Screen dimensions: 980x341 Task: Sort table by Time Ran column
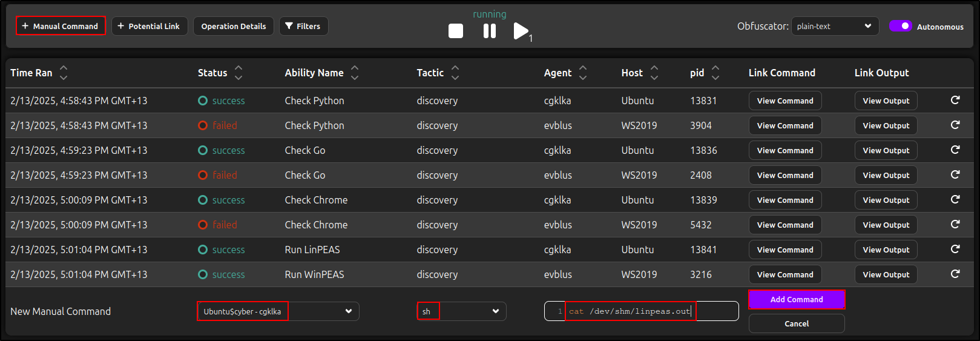pyautogui.click(x=63, y=73)
